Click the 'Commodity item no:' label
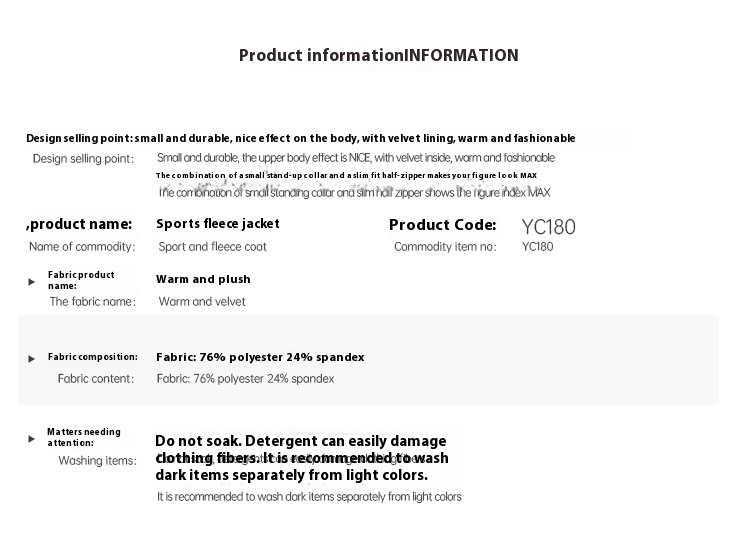This screenshot has width=750, height=533. pos(445,247)
